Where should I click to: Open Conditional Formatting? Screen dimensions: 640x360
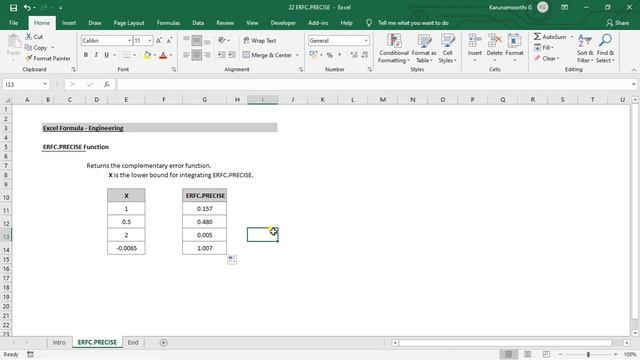[393, 49]
